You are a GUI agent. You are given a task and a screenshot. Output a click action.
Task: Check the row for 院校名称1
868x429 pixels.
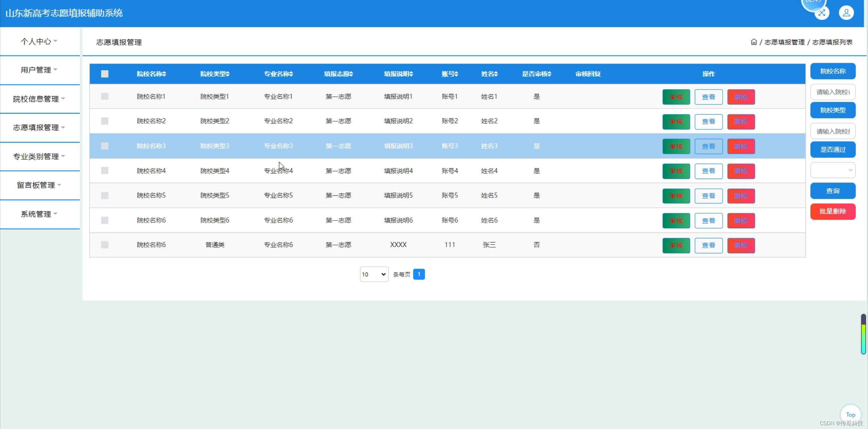(x=105, y=97)
